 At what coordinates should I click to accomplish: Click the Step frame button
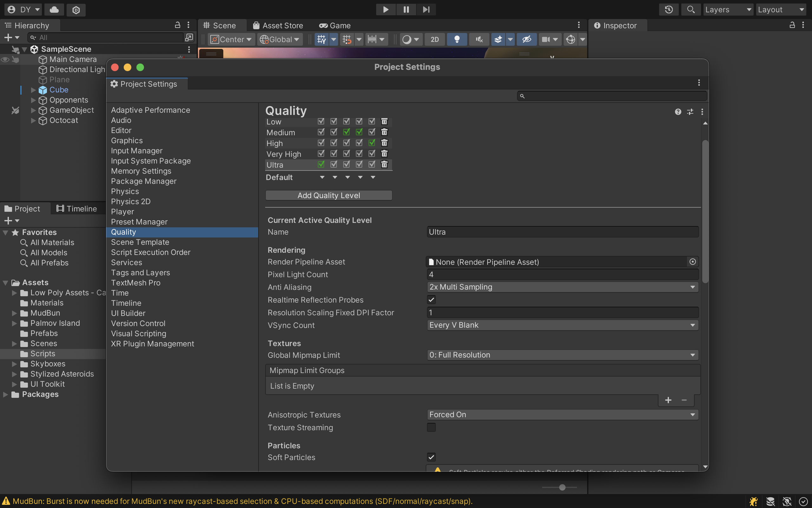(426, 10)
